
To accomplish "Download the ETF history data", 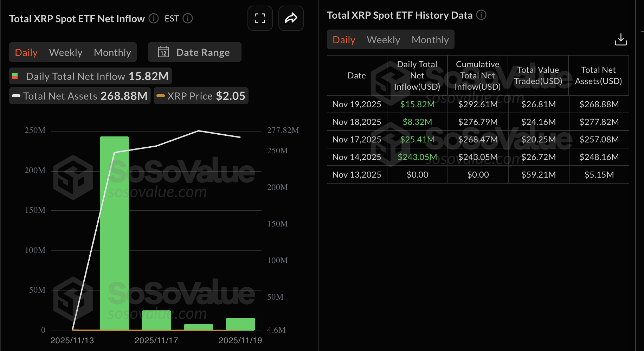I will click(x=621, y=39).
